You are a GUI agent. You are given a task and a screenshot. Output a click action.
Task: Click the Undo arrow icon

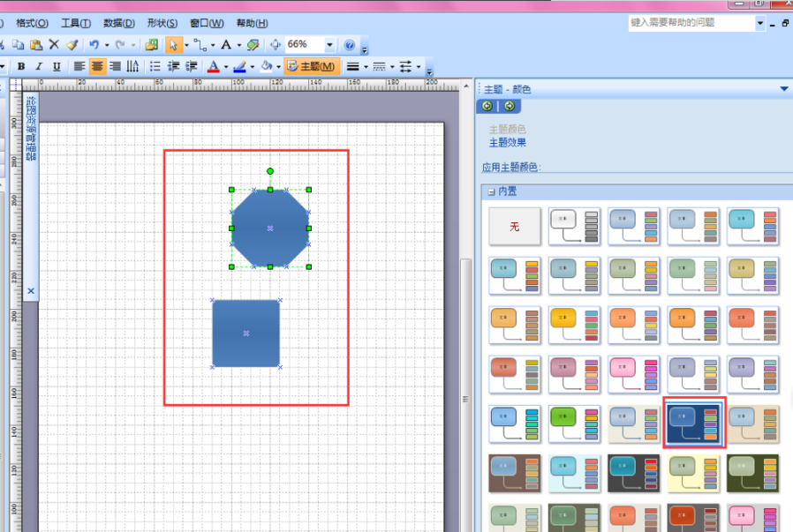tap(93, 44)
